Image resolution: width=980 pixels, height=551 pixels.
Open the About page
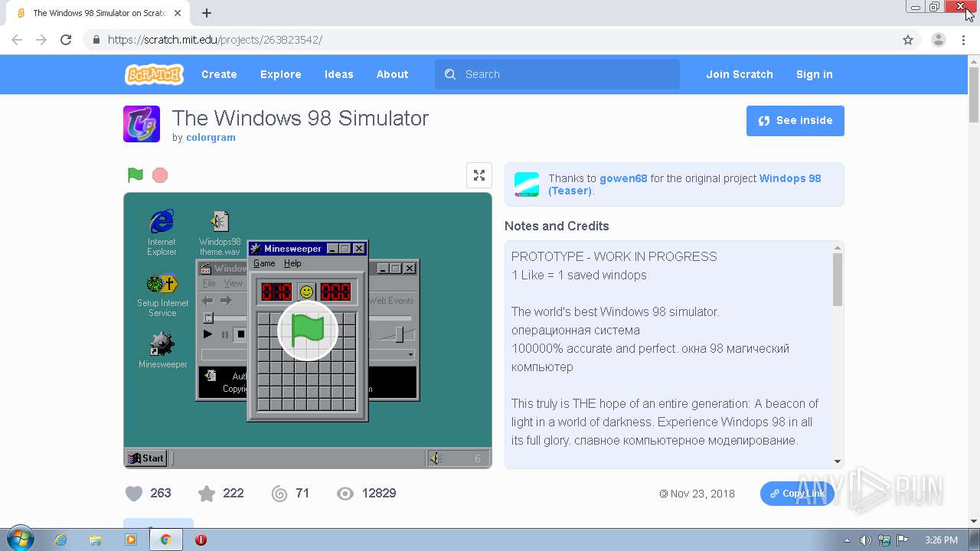click(392, 74)
